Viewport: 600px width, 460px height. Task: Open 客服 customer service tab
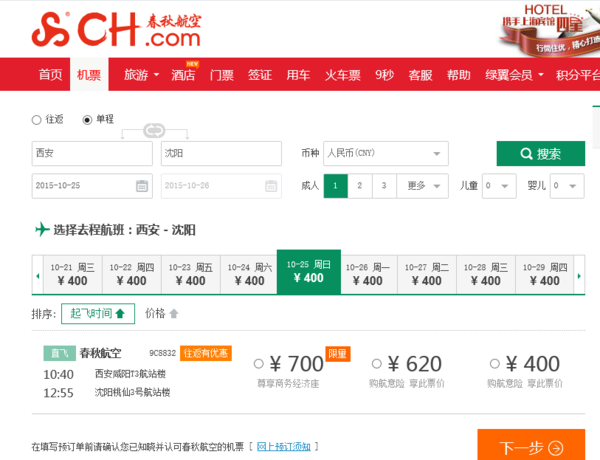[x=420, y=75]
